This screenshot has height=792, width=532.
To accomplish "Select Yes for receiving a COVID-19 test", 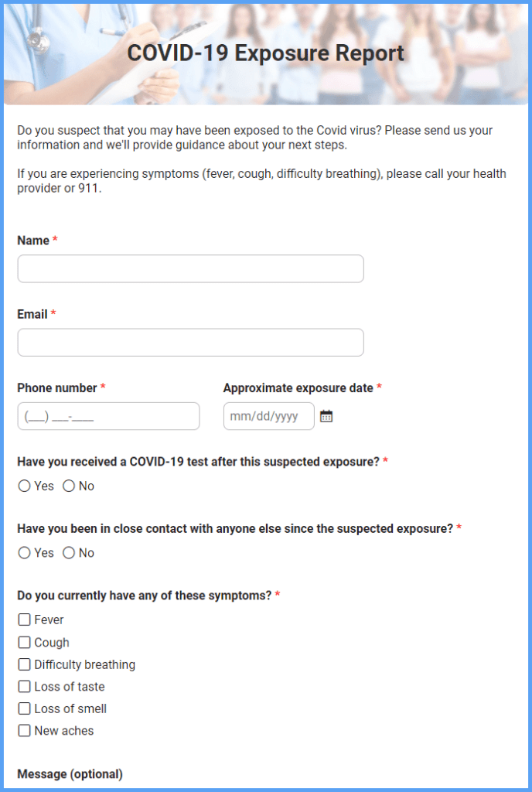I will pos(24,486).
